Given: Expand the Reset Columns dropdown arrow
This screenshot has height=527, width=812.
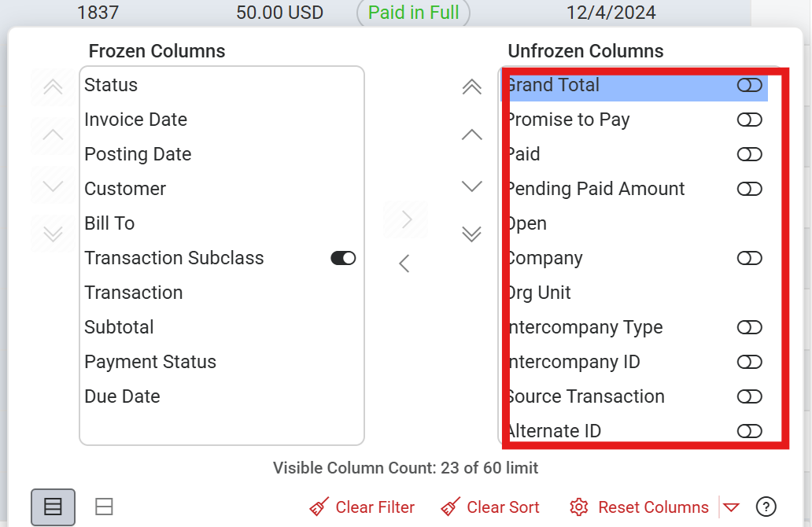Looking at the screenshot, I should click(x=731, y=507).
